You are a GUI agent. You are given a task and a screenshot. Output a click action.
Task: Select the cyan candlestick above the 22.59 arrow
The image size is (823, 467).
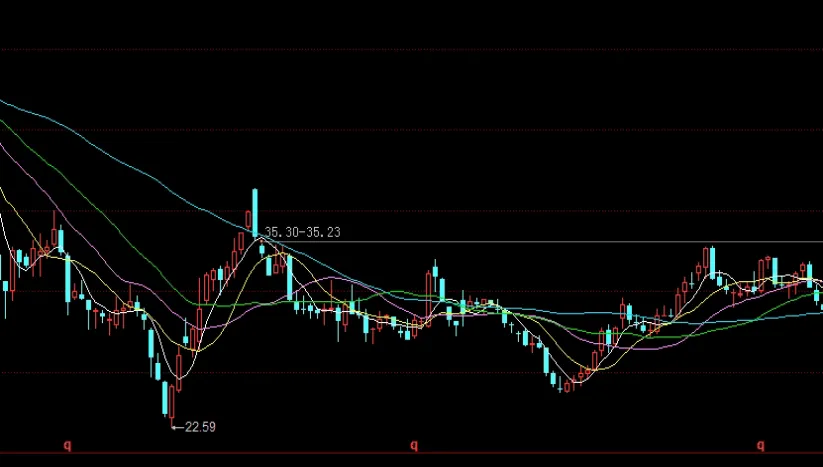click(165, 398)
